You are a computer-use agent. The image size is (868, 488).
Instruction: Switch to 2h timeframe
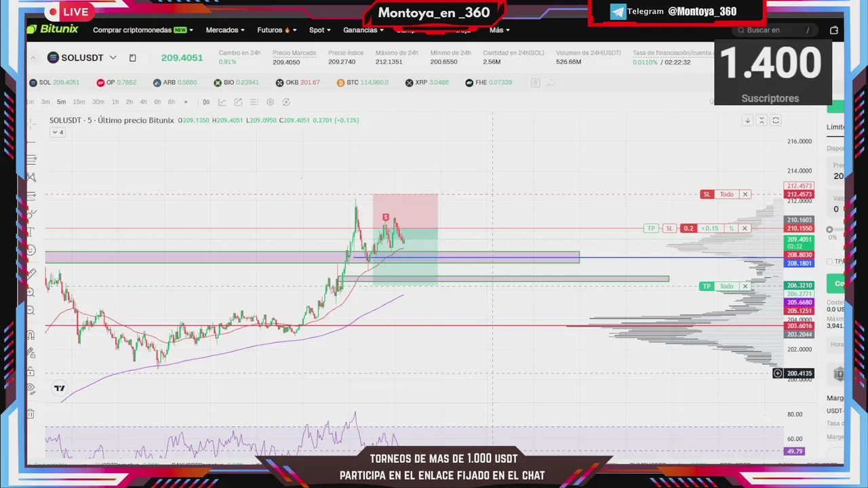(129, 102)
